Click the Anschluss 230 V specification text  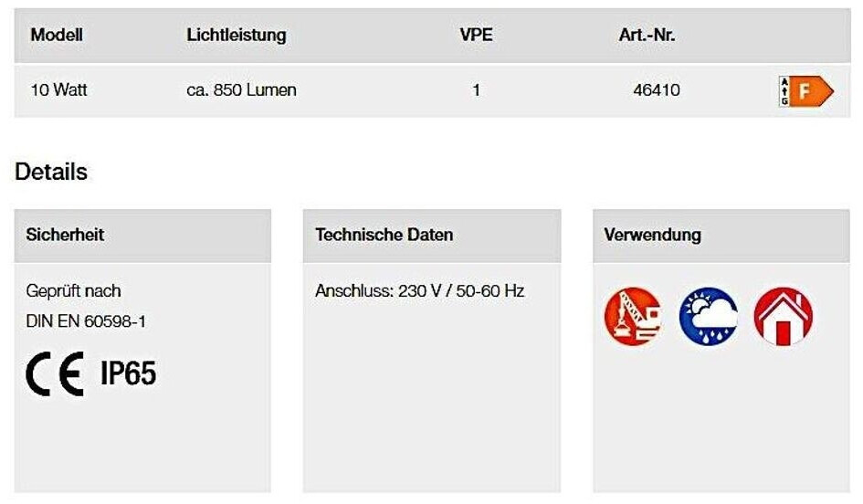(x=419, y=291)
